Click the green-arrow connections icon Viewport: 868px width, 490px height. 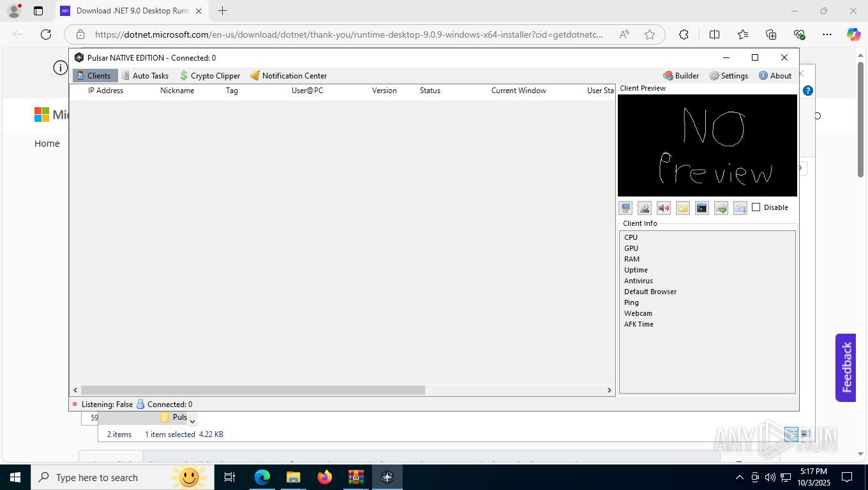[721, 208]
